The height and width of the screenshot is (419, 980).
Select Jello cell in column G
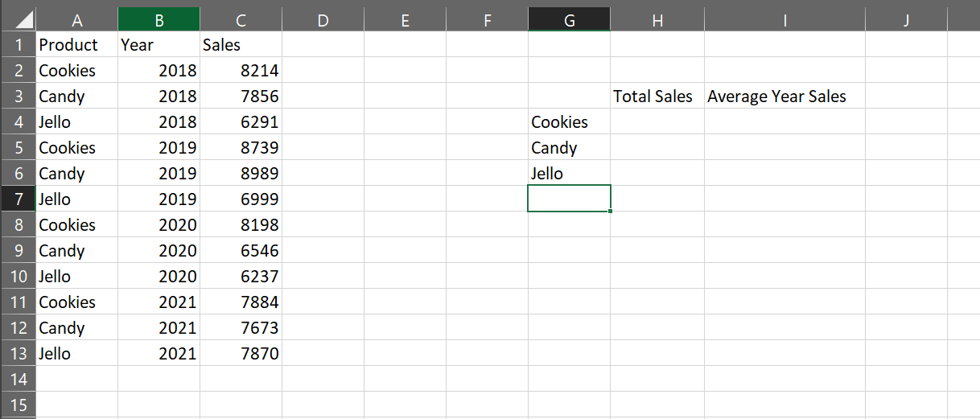tap(569, 174)
